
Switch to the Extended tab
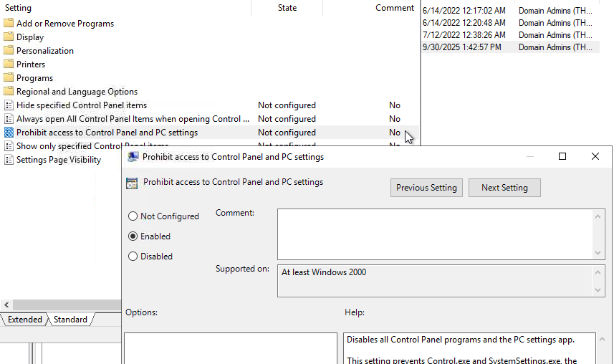[x=25, y=320]
